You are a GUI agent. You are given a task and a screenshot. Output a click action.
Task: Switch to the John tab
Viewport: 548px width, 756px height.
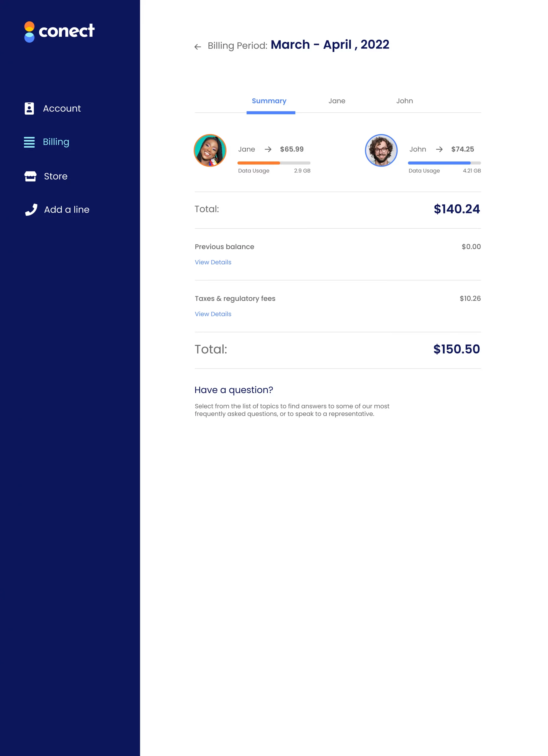click(404, 101)
